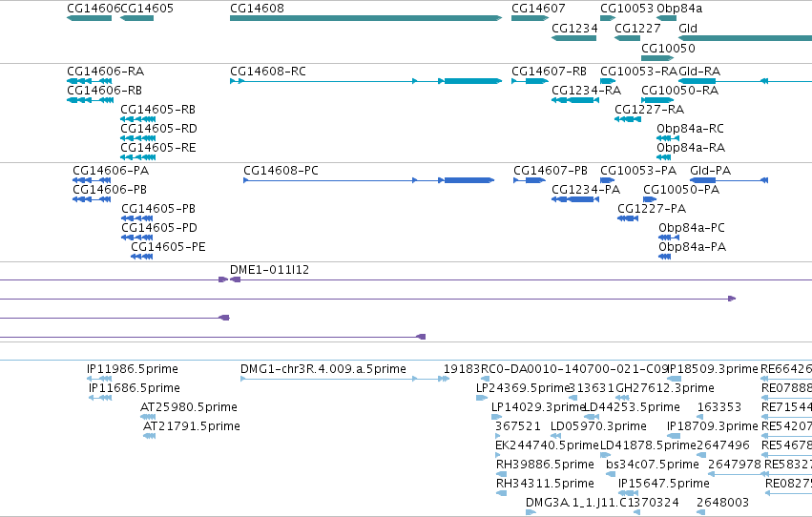The height and width of the screenshot is (517, 812).
Task: Select transcript CG1227-RA
Action: (x=628, y=119)
